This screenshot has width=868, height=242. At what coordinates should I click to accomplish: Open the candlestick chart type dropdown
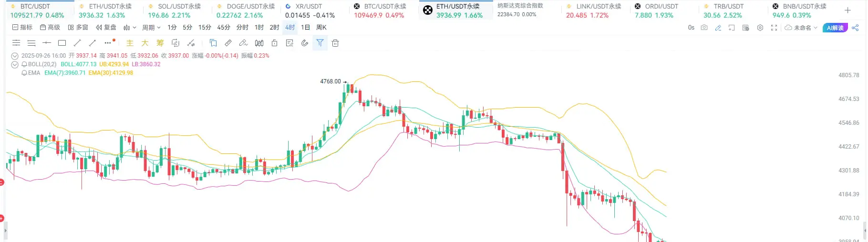click(130, 28)
